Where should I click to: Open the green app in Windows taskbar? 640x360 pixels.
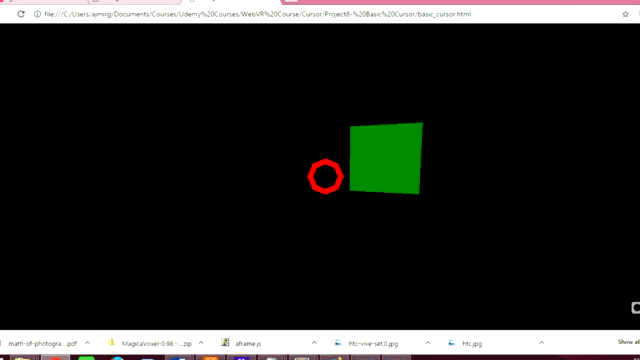click(x=86, y=358)
